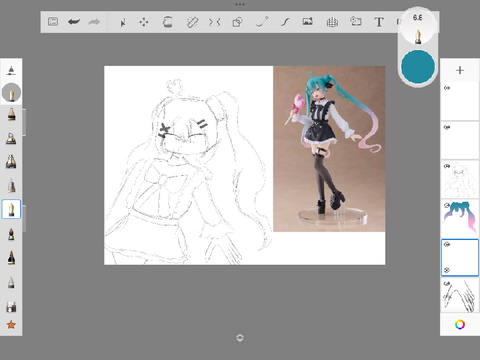The image size is (480, 360).
Task: Hide the hands sketch layer
Action: click(447, 284)
